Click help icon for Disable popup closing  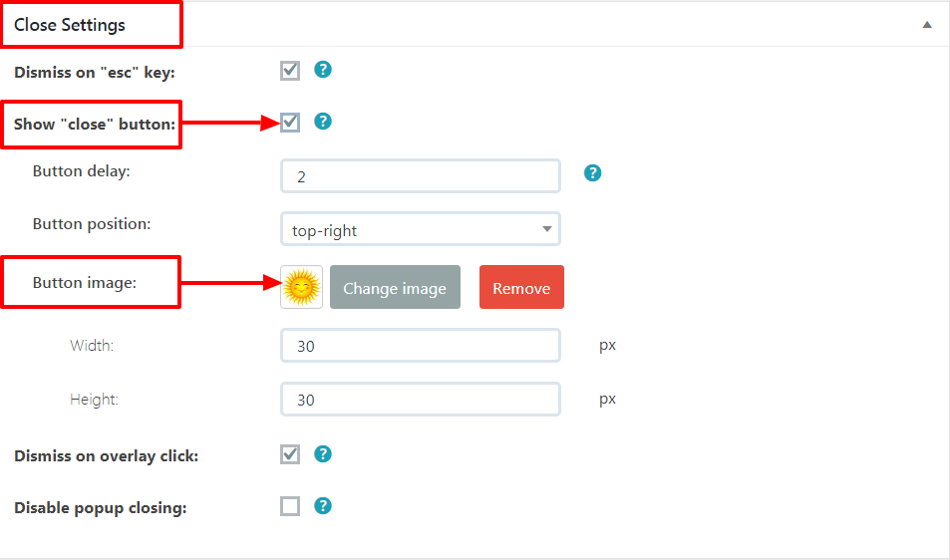(x=323, y=505)
